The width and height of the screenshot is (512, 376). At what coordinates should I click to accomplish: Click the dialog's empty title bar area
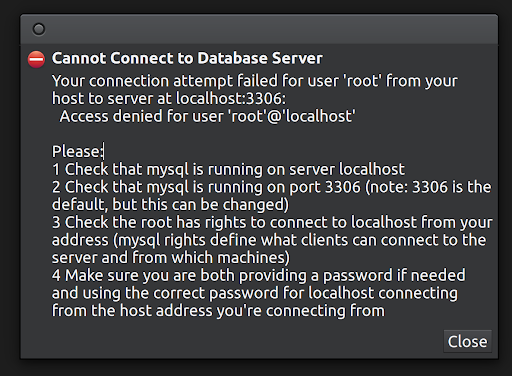coord(267,29)
